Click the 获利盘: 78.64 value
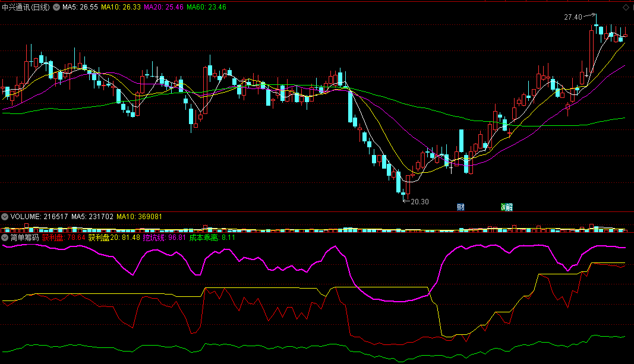Viewport: 634px width, 364px height. [x=64, y=238]
